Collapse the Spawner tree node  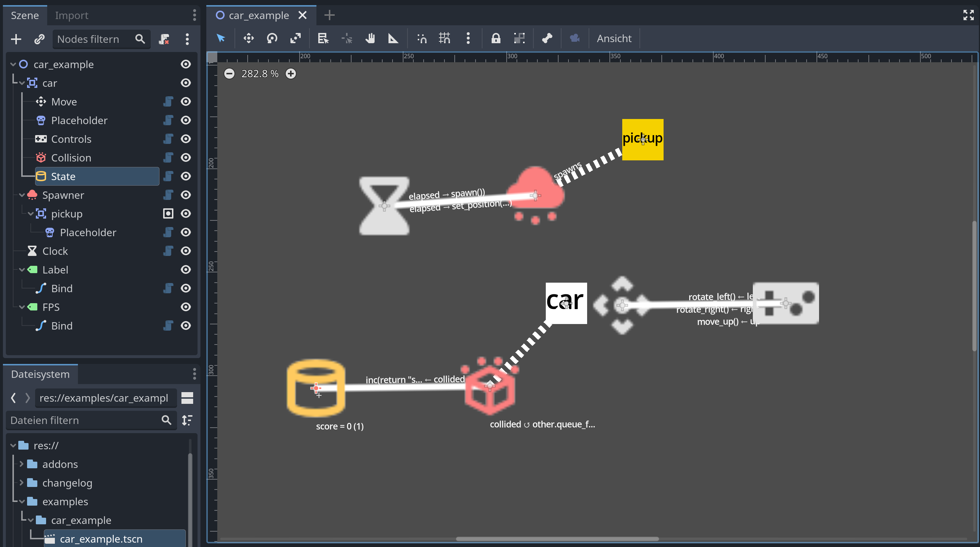[x=22, y=195]
